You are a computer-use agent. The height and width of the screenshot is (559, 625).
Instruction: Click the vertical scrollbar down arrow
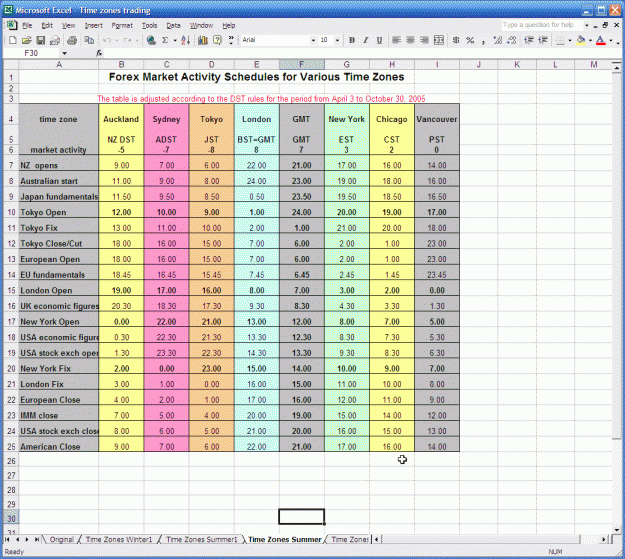617,530
